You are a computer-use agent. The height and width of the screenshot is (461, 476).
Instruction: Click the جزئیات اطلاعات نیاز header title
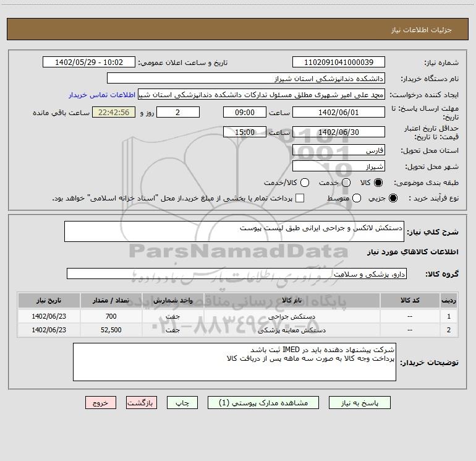[422, 30]
